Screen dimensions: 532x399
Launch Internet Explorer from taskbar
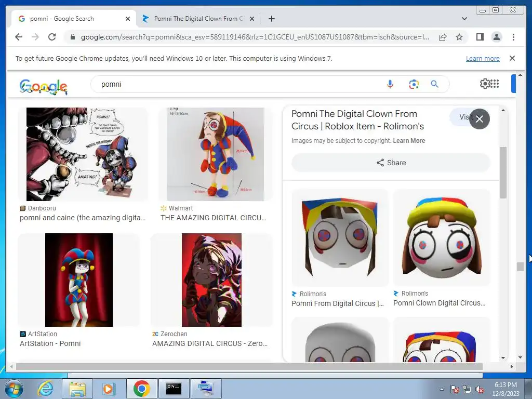(x=46, y=389)
